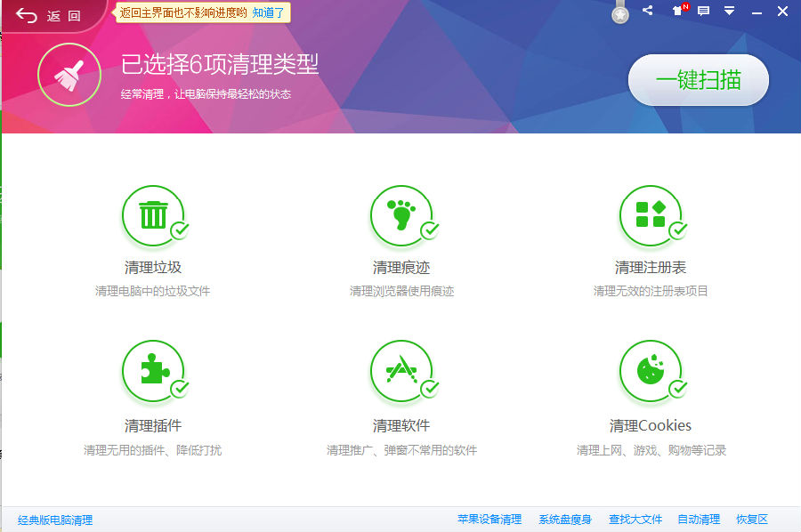Open 恢复区 recovery area link
Screen dimensions: 801x532
752,520
